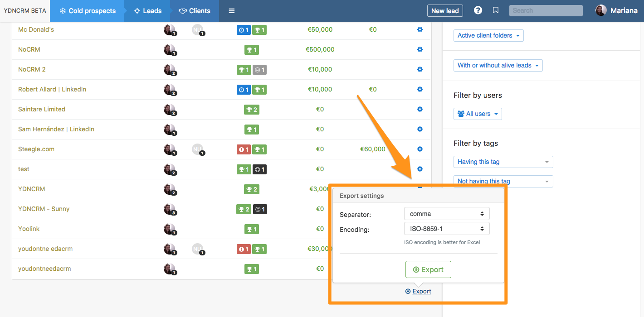
Task: Open the Saintare Limited client link
Action: pos(42,109)
